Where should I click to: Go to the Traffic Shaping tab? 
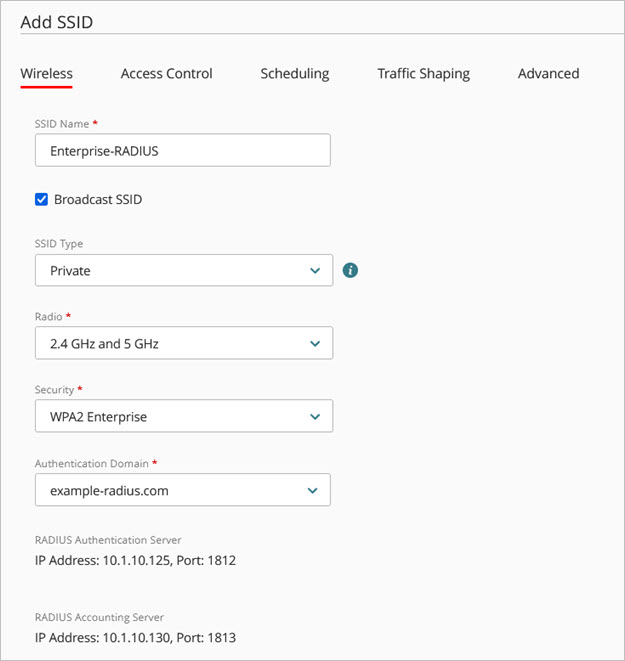[424, 74]
